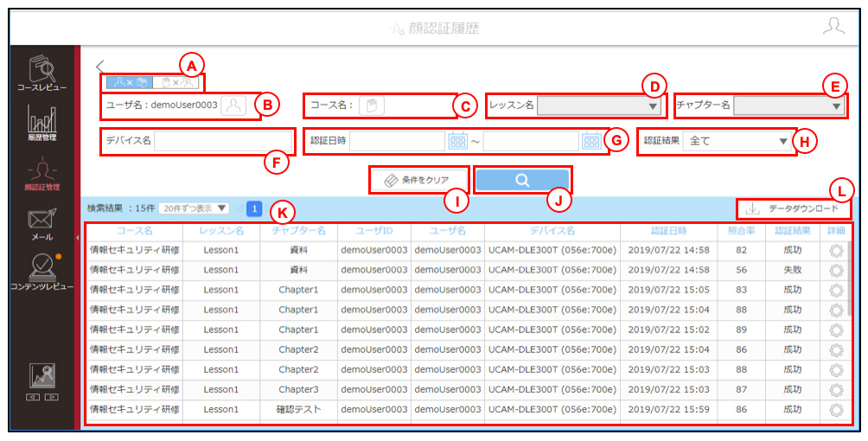Screen dimensions: 868x441
Task: Open the end date calendar picker
Action: 591,141
